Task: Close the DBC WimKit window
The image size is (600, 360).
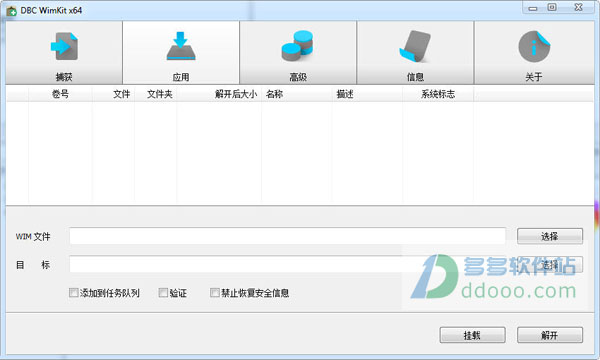Action: tap(578, 7)
